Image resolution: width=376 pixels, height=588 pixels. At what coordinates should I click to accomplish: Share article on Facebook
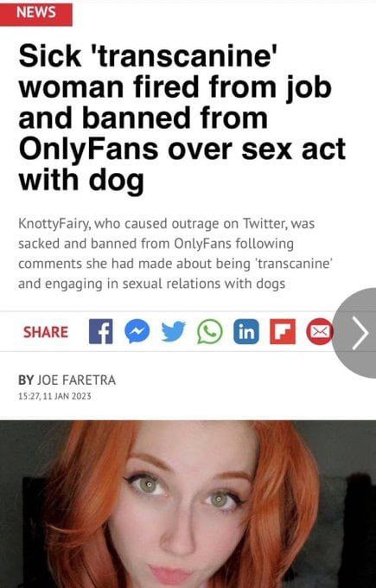100,332
